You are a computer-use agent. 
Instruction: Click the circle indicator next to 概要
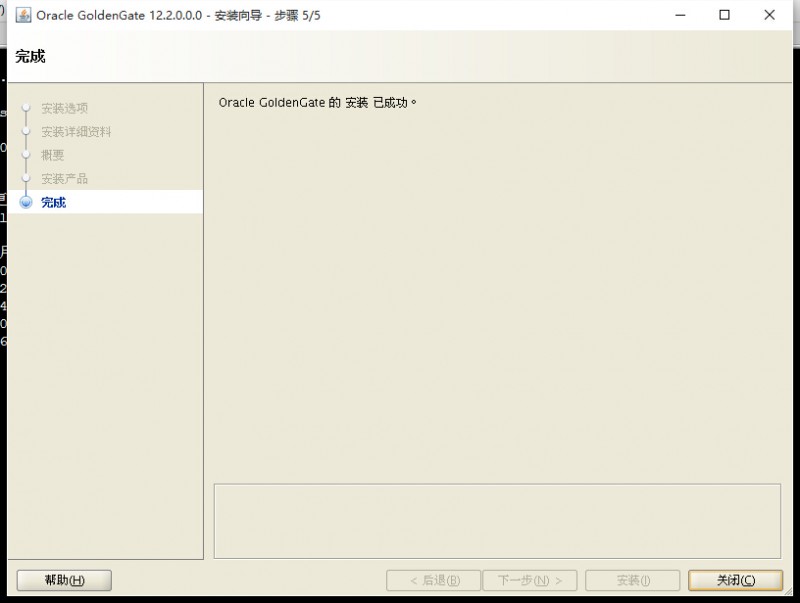click(x=28, y=155)
